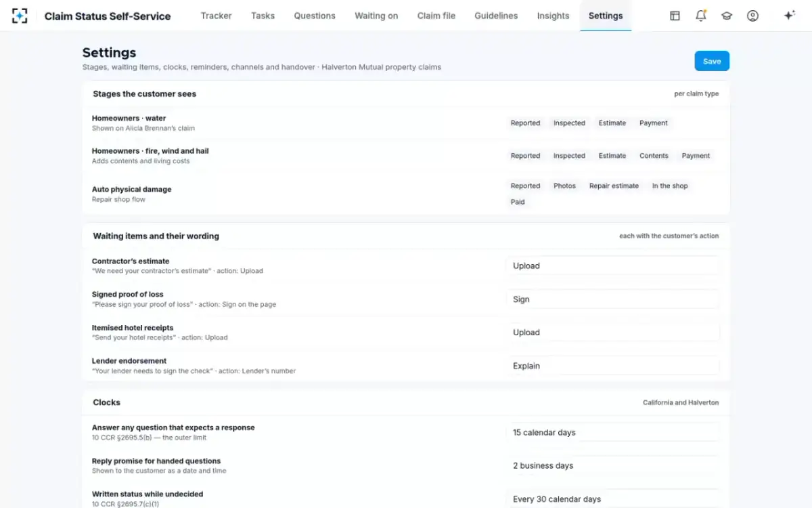Image resolution: width=812 pixels, height=508 pixels.
Task: Click the Save button
Action: [712, 61]
